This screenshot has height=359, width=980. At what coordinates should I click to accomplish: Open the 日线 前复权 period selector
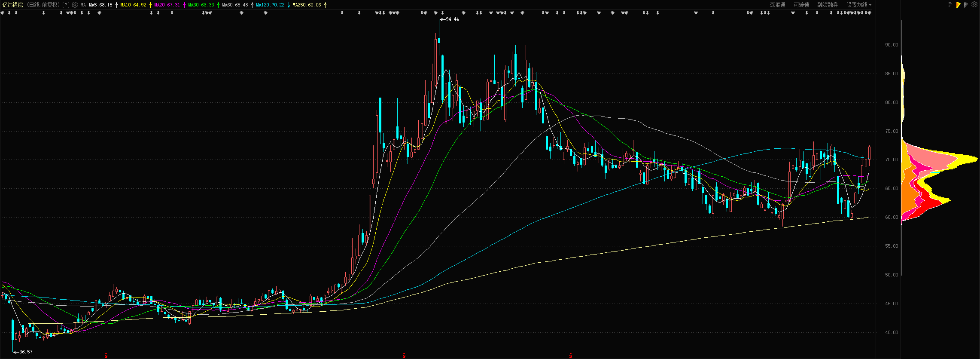(43, 5)
